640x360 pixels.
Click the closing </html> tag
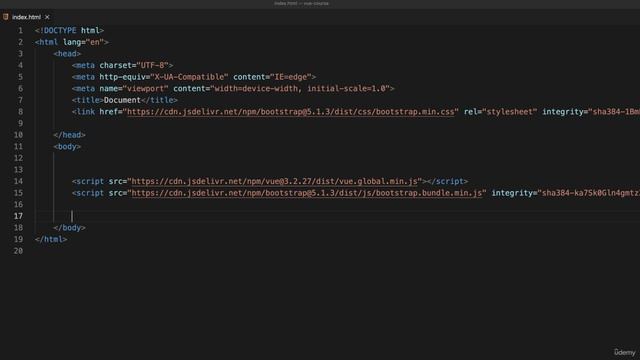click(51, 240)
